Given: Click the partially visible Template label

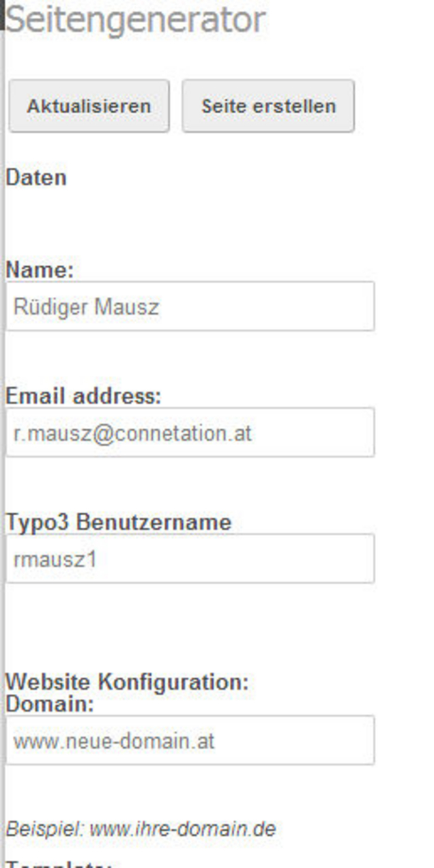Looking at the screenshot, I should pos(59,864).
